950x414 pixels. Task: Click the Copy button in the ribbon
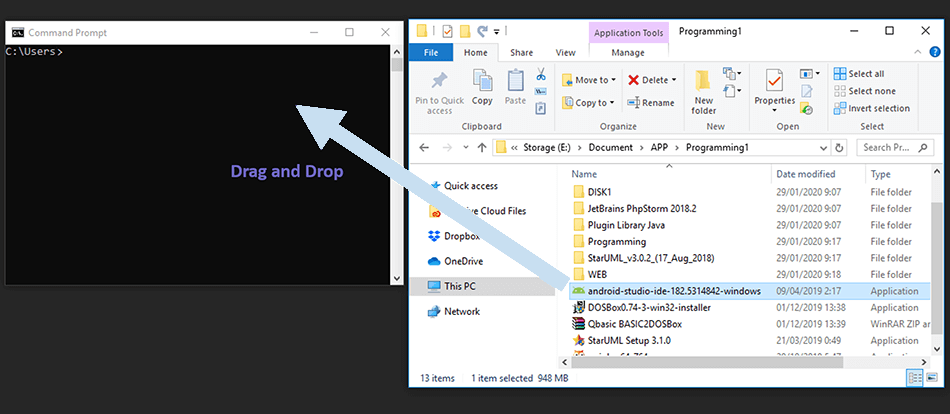482,87
